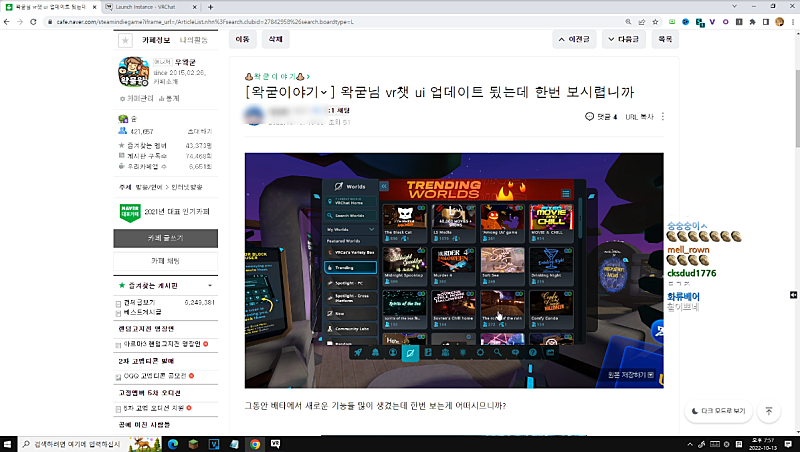Open the VR chat bubble taskbar icon
Image resolution: width=800 pixels, height=452 pixels.
click(275, 444)
